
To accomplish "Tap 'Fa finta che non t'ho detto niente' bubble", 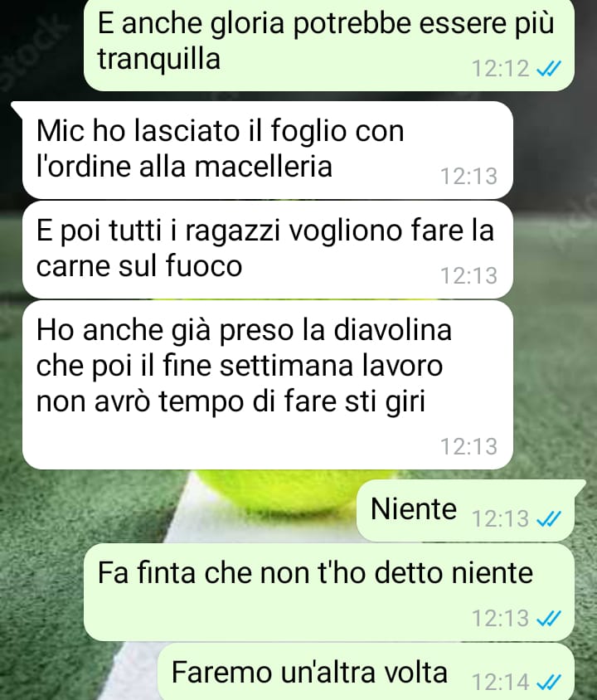I will [x=329, y=592].
